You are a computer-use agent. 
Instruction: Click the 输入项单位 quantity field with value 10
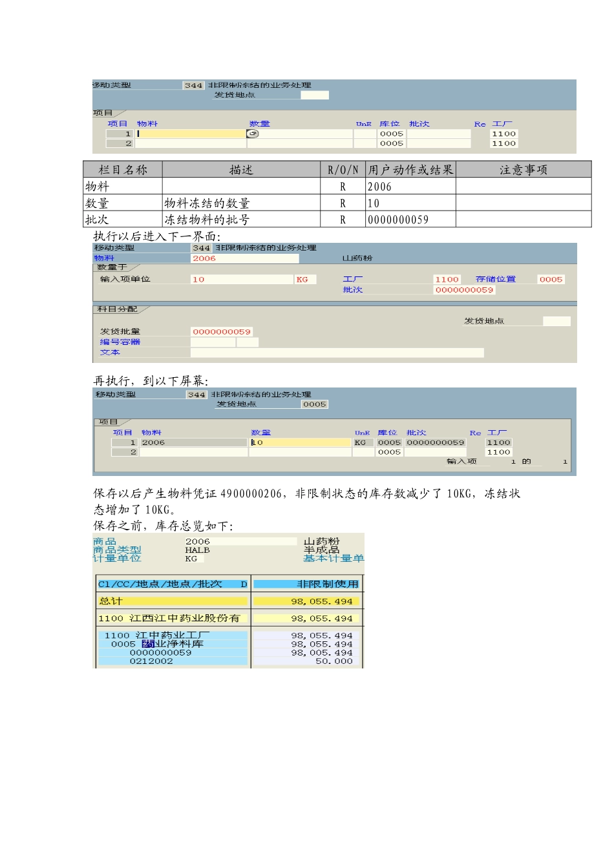point(242,280)
